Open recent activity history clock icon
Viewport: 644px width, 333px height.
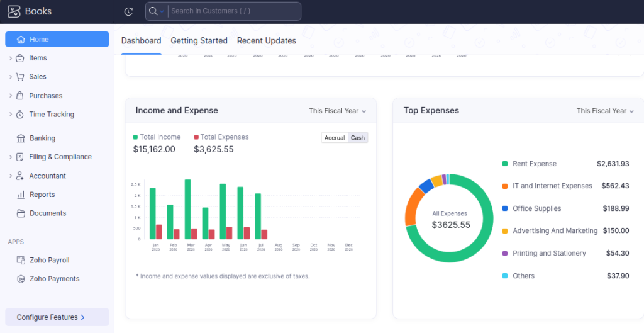[128, 11]
